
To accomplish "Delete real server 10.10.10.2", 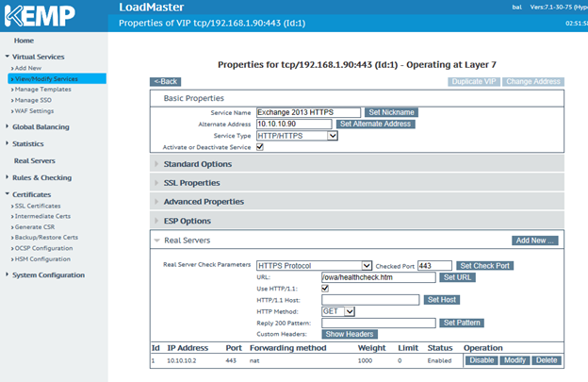I will click(x=547, y=360).
